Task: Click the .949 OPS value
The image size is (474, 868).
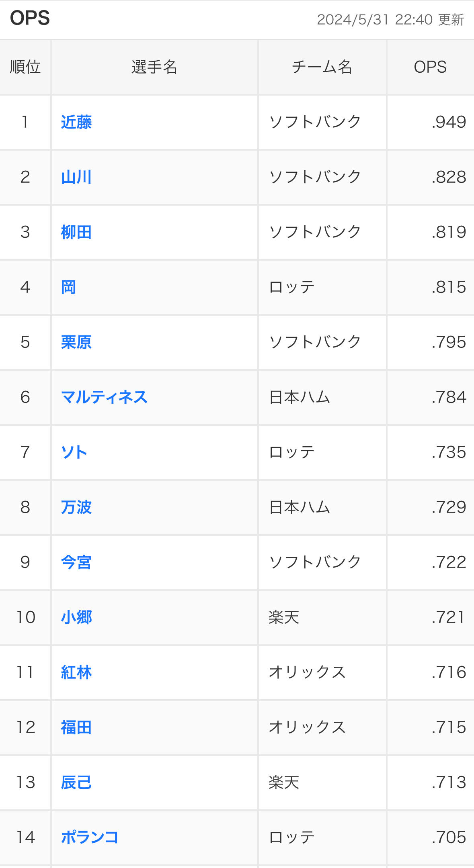Action: (x=449, y=122)
